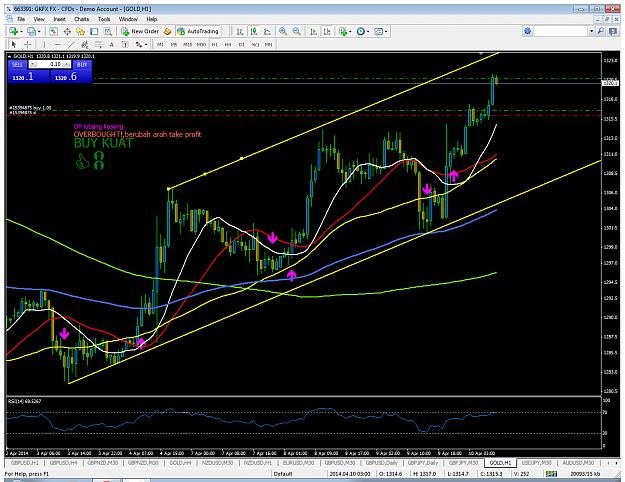Select the Crosshair tool
Viewport: 625px width, 482px height.
[27, 45]
